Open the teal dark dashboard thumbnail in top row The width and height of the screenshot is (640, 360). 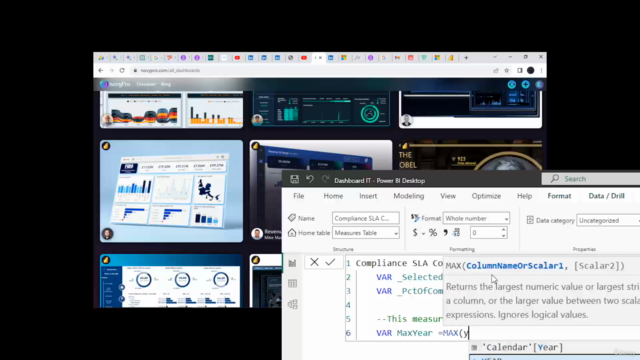tap(321, 109)
